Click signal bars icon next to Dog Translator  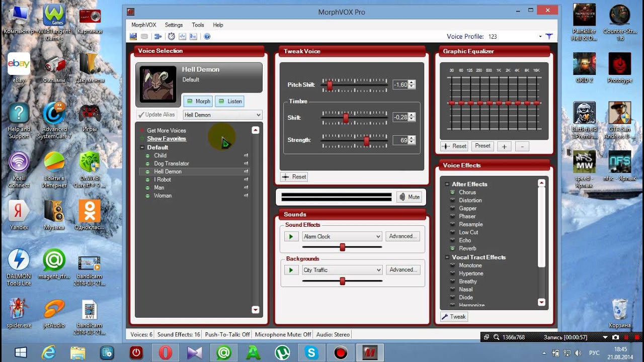[x=247, y=163]
